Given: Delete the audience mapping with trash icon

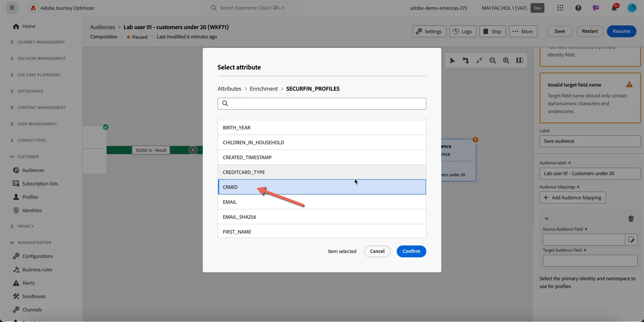Looking at the screenshot, I should pyautogui.click(x=631, y=219).
